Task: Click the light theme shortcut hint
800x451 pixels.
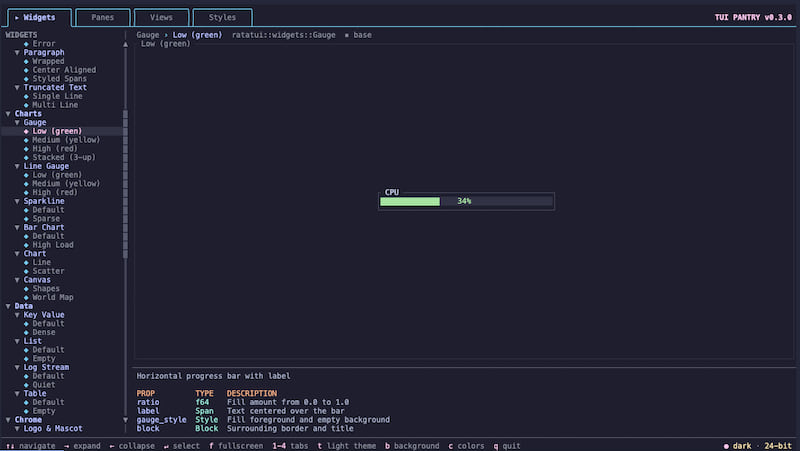Action: (x=346, y=446)
